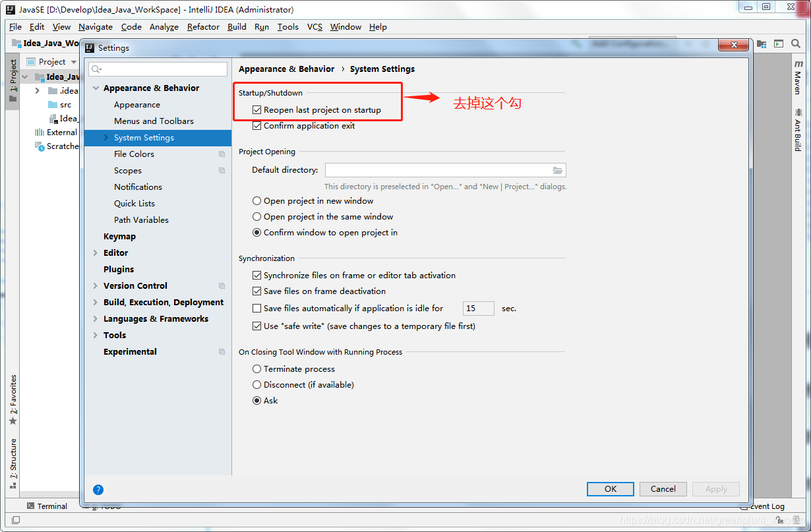Click the project-level icon beside Scopes
This screenshot has height=532, width=811.
tap(222, 171)
